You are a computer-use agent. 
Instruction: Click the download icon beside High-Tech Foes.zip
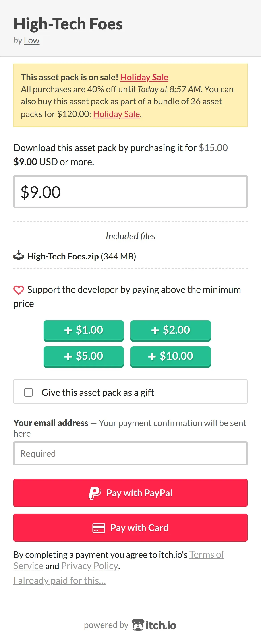pyautogui.click(x=19, y=255)
